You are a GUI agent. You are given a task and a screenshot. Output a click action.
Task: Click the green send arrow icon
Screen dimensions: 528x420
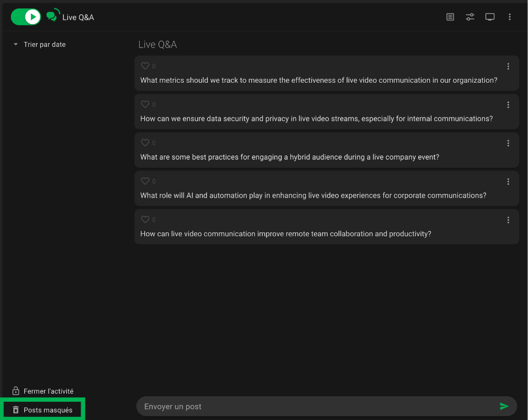504,407
